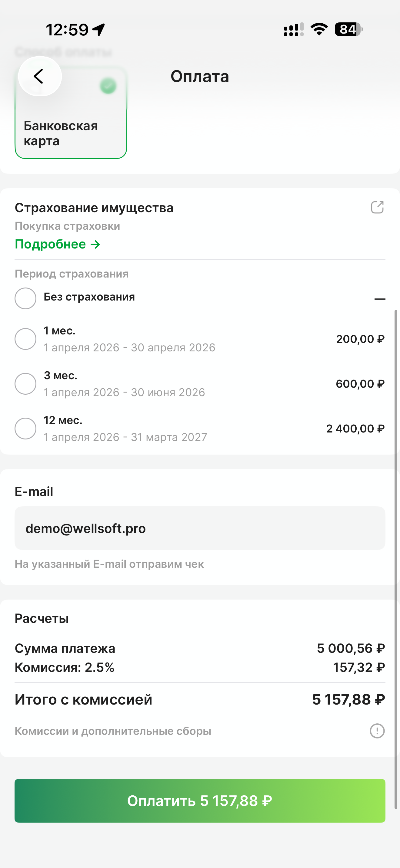Tap the Wi-Fi status icon
400x868 pixels.
click(x=319, y=29)
